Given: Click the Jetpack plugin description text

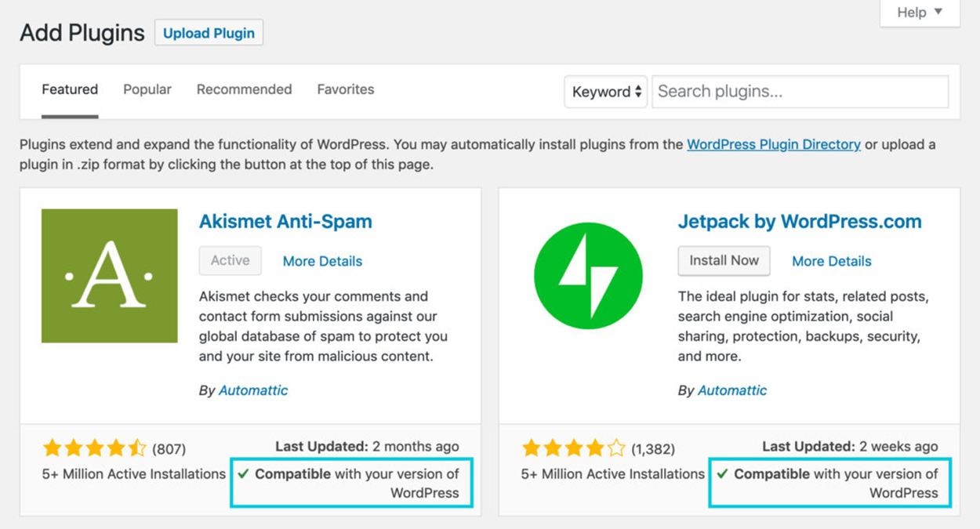Looking at the screenshot, I should pos(803,326).
